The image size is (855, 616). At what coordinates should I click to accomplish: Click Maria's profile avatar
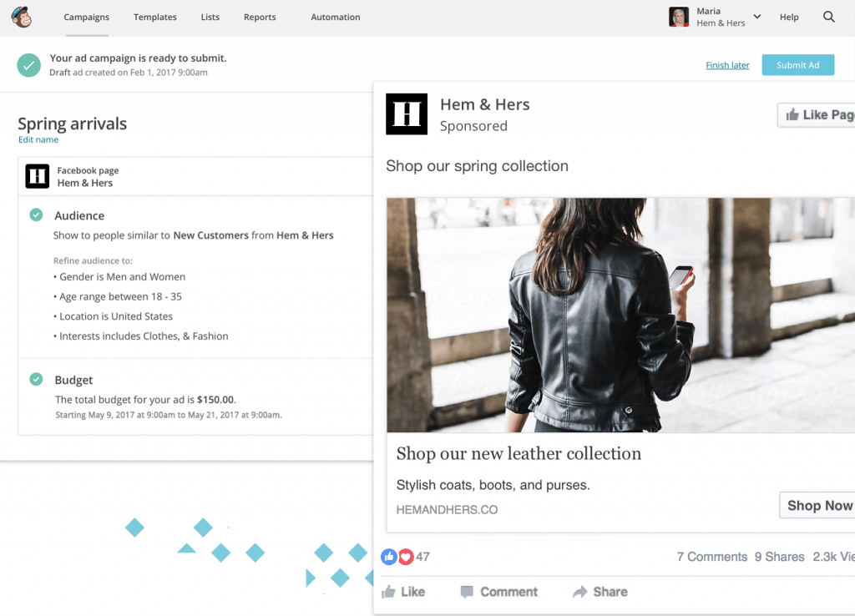[x=679, y=17]
